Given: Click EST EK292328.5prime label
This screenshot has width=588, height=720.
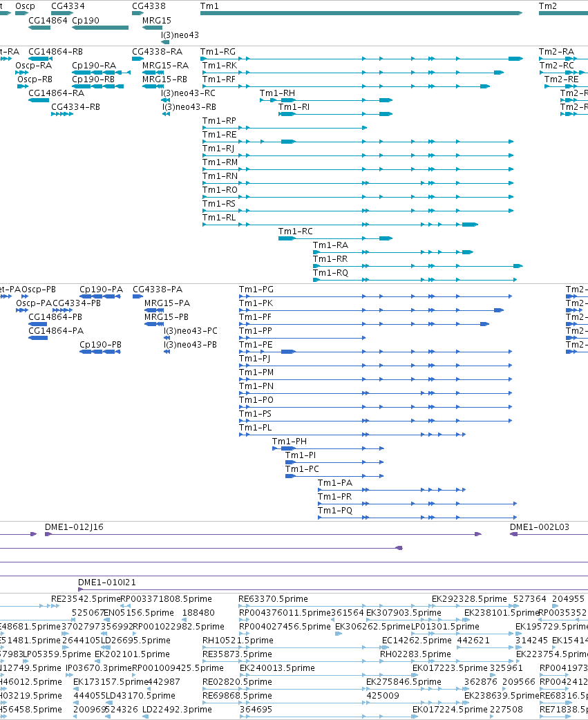Looking at the screenshot, I should (x=469, y=599).
